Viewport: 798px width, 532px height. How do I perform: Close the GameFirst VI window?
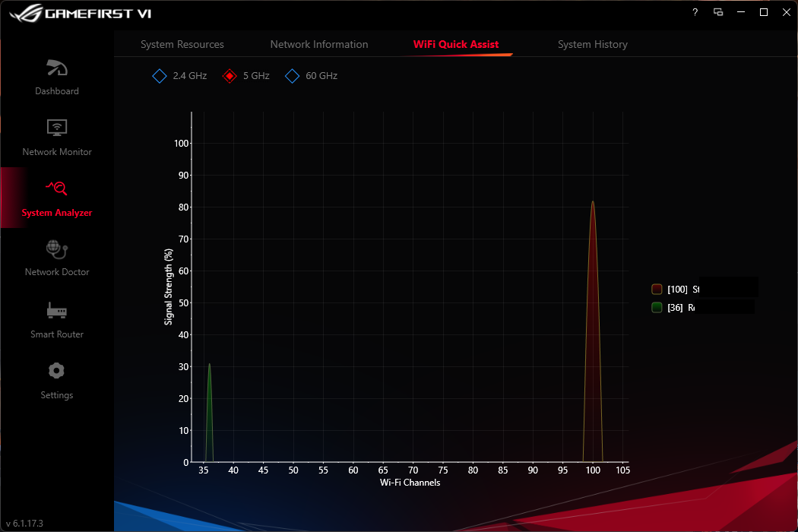tap(787, 12)
